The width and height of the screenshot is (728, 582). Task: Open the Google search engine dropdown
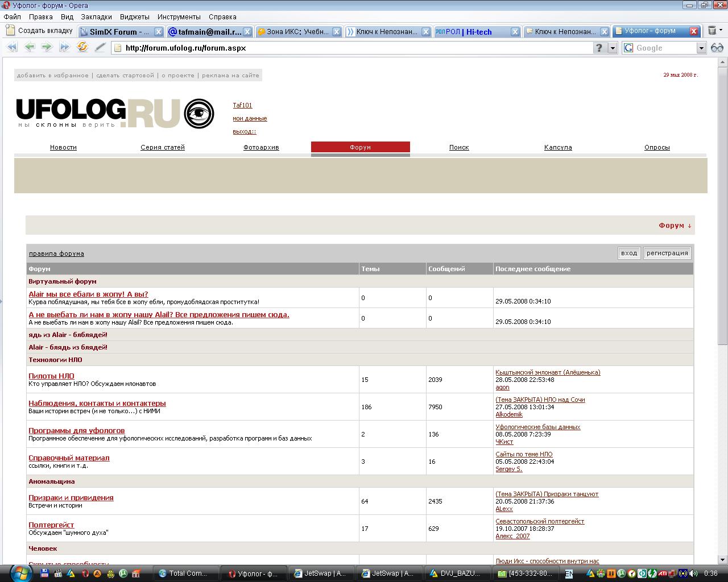pos(701,48)
